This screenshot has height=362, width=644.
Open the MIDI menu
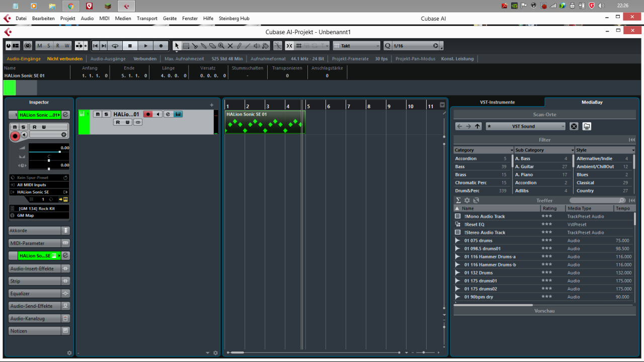click(x=104, y=18)
